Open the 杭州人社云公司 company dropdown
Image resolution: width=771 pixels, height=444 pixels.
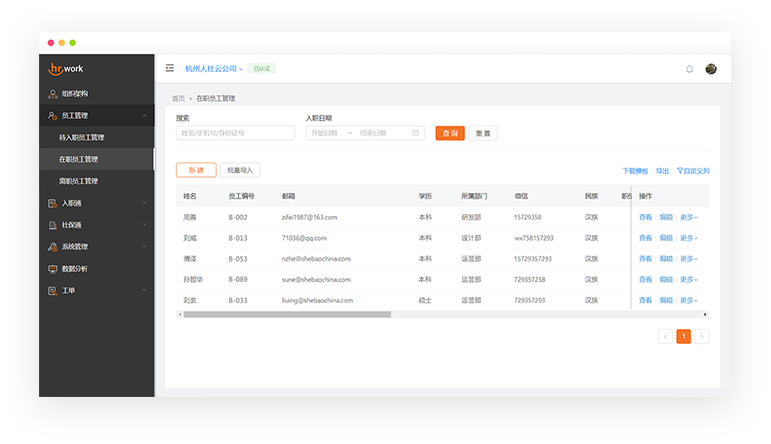coord(213,69)
